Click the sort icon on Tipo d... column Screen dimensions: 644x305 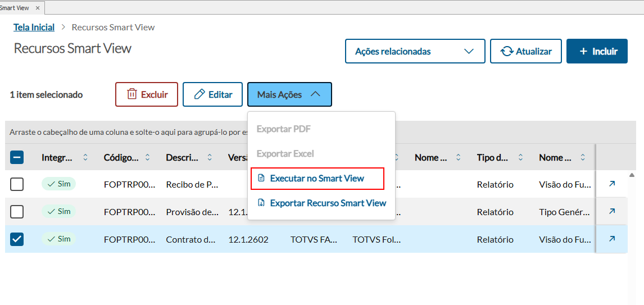point(520,158)
